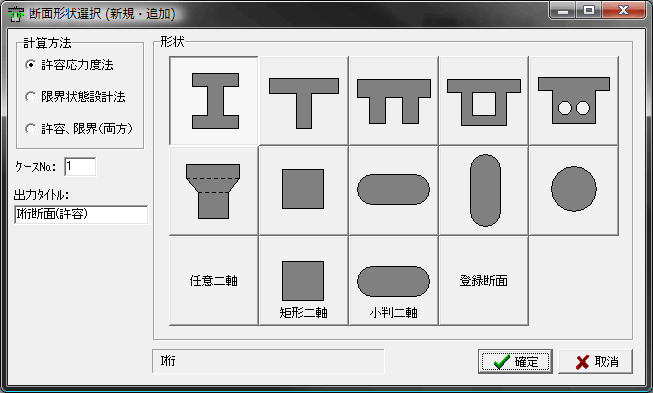Select the box girder with square hollow
The height and width of the screenshot is (393, 653).
click(484, 101)
